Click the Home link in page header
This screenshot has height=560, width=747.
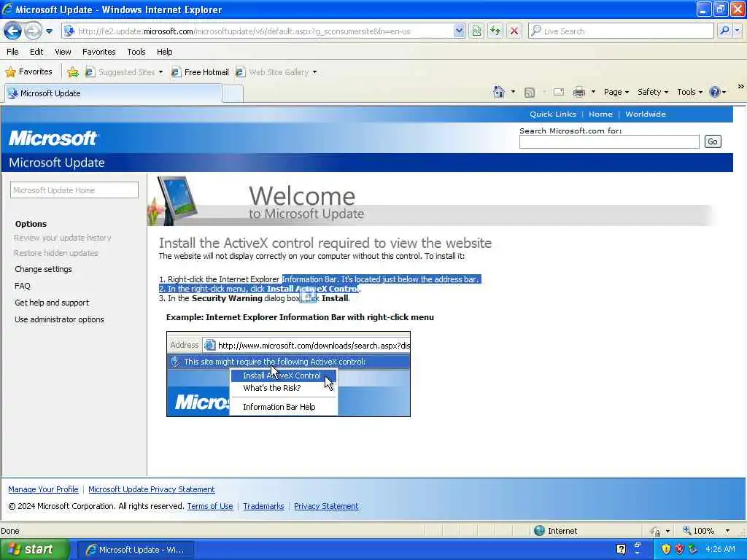(x=600, y=114)
